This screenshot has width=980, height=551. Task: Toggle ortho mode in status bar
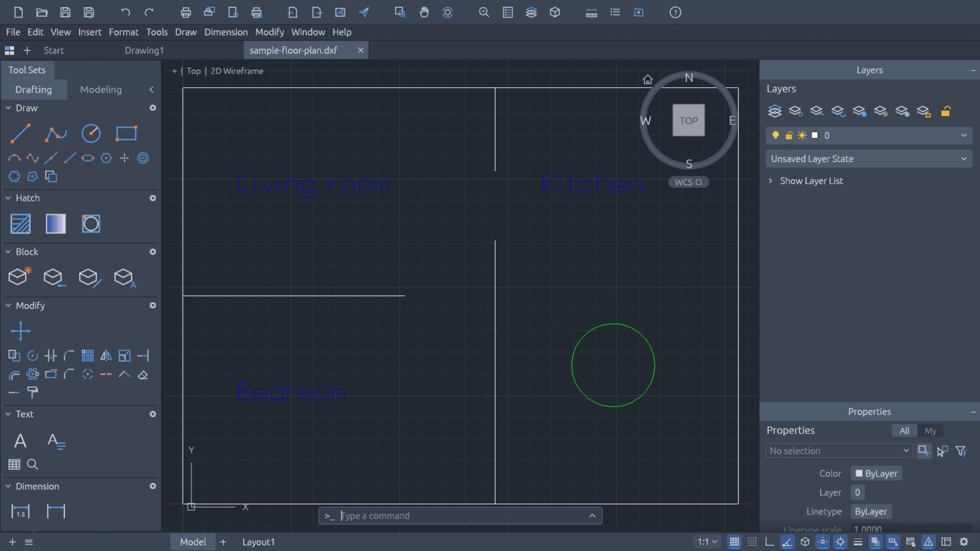coord(770,542)
